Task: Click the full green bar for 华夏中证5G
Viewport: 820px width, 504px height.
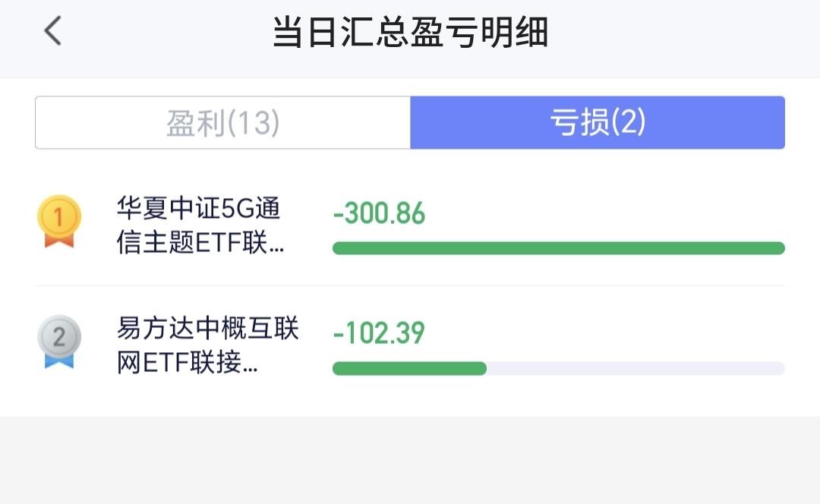Action: [559, 247]
